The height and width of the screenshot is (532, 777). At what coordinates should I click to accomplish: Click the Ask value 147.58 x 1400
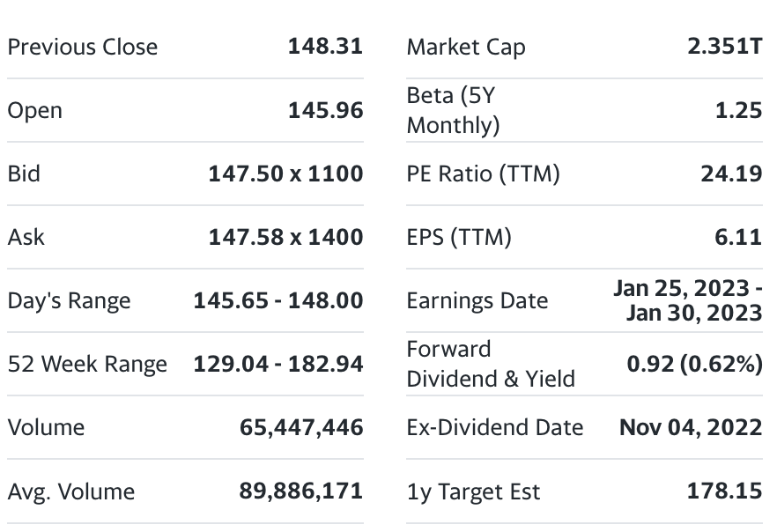click(285, 237)
